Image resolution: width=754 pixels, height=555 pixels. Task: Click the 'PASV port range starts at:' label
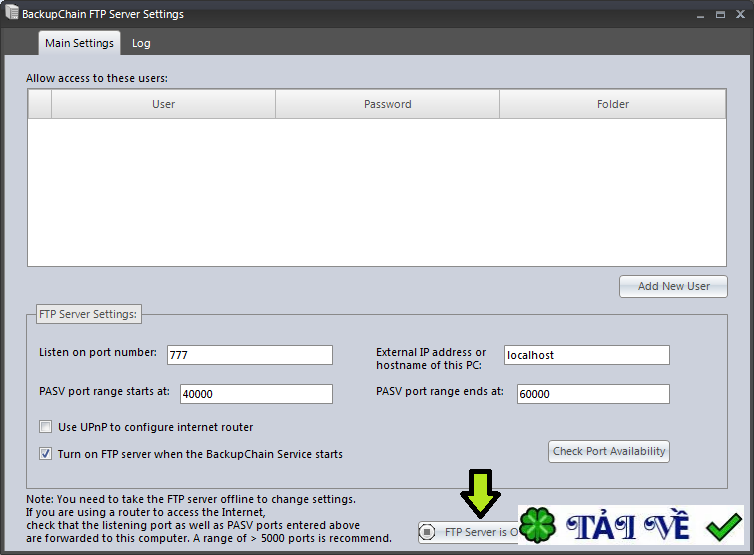[x=104, y=391]
